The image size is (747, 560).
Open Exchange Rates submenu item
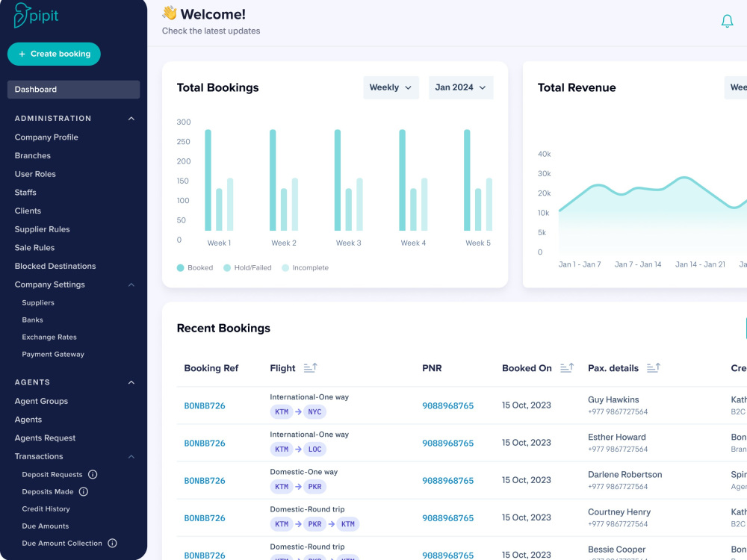click(49, 337)
